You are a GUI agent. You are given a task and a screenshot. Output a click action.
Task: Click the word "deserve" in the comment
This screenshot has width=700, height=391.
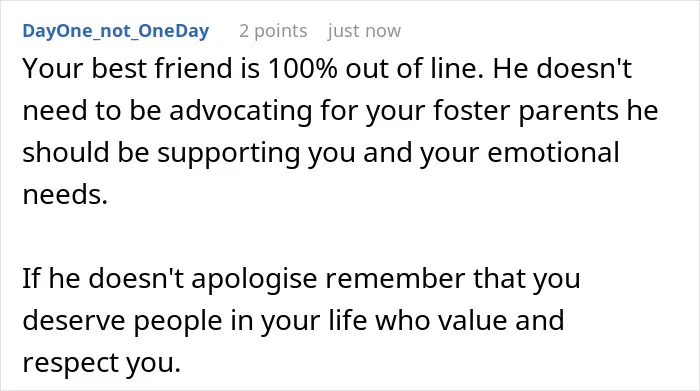click(74, 320)
